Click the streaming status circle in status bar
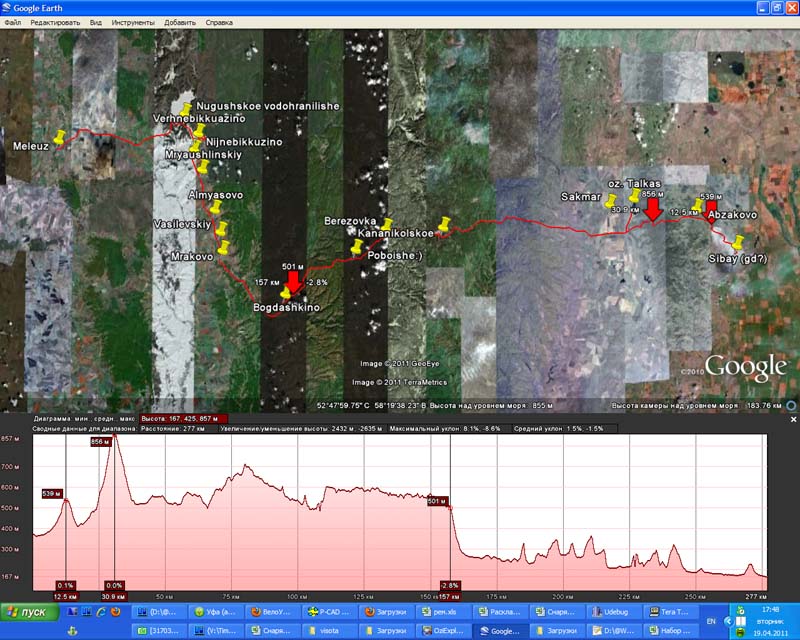This screenshot has height=640, width=800. (791, 406)
